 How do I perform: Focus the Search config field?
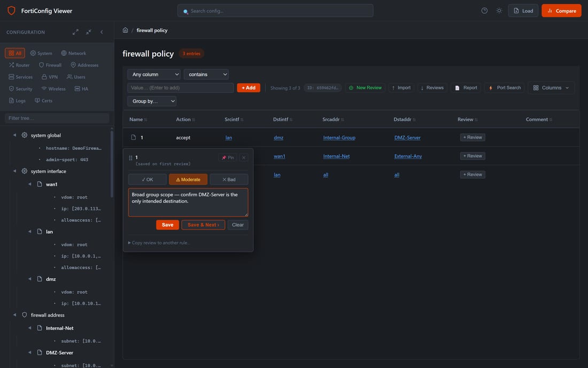(x=275, y=11)
